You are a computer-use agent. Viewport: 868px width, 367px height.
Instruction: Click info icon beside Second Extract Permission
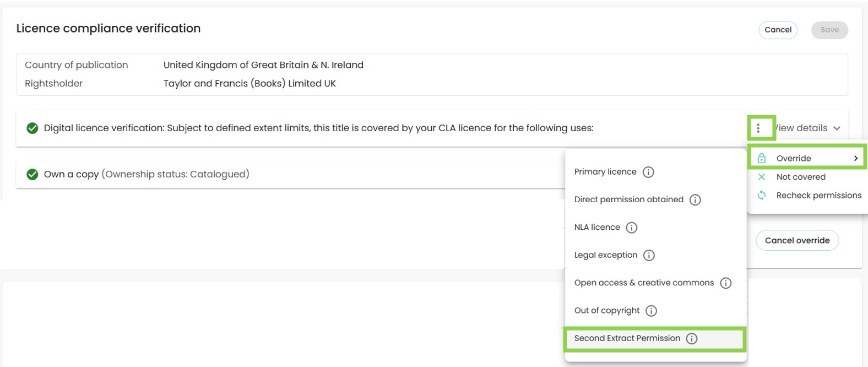coord(692,338)
